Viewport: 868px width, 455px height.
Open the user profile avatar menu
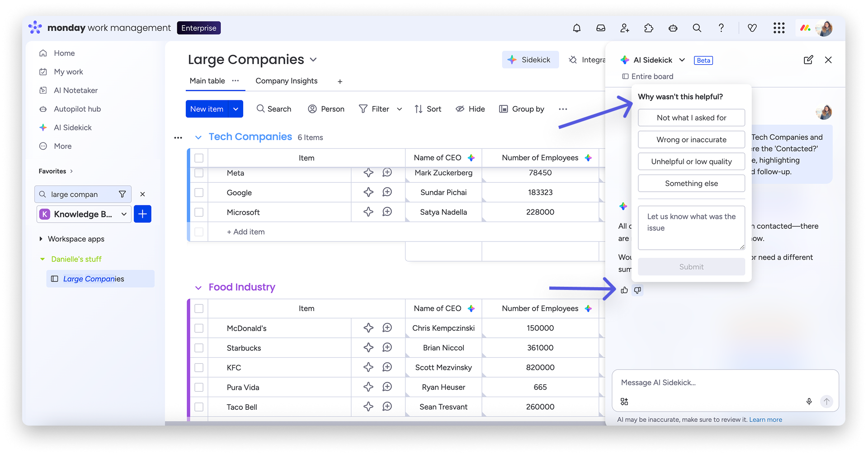click(x=825, y=28)
